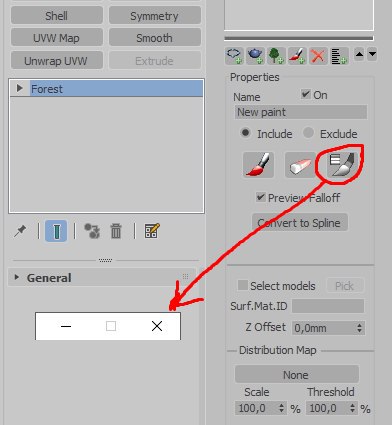Screen dimensions: 392x425
Task: Toggle the Preview Falloff checkbox
Action: coord(260,197)
